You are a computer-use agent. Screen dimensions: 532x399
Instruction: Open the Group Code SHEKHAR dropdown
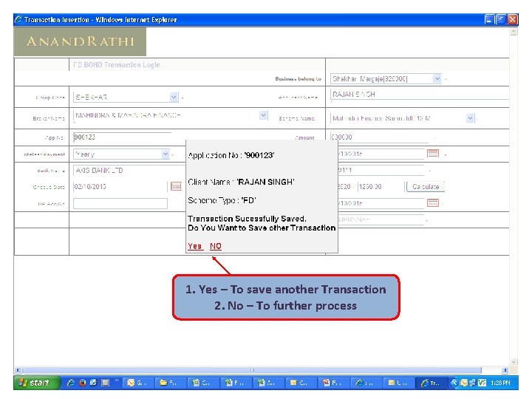click(x=174, y=97)
